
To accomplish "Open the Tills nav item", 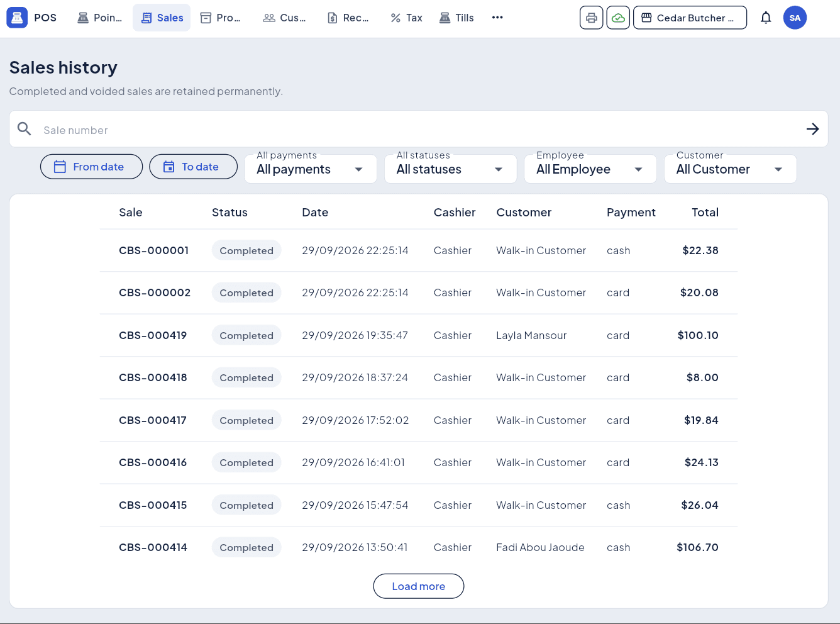I will coord(456,18).
